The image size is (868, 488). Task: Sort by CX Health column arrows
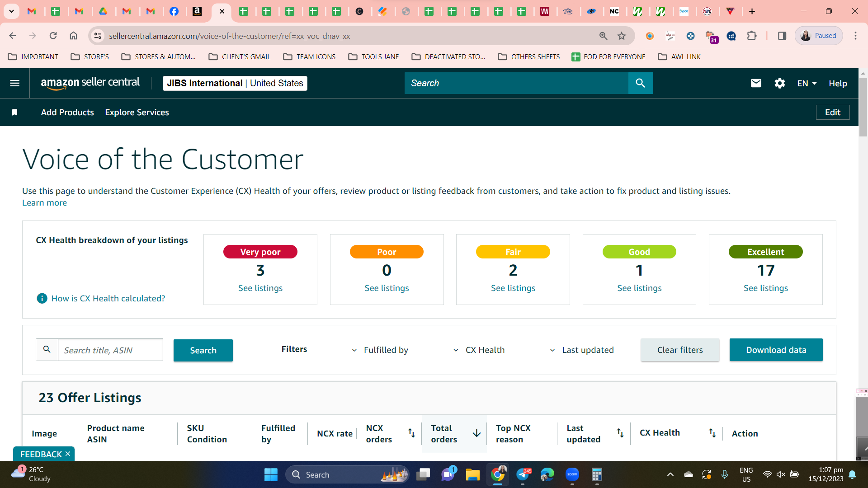click(x=712, y=433)
